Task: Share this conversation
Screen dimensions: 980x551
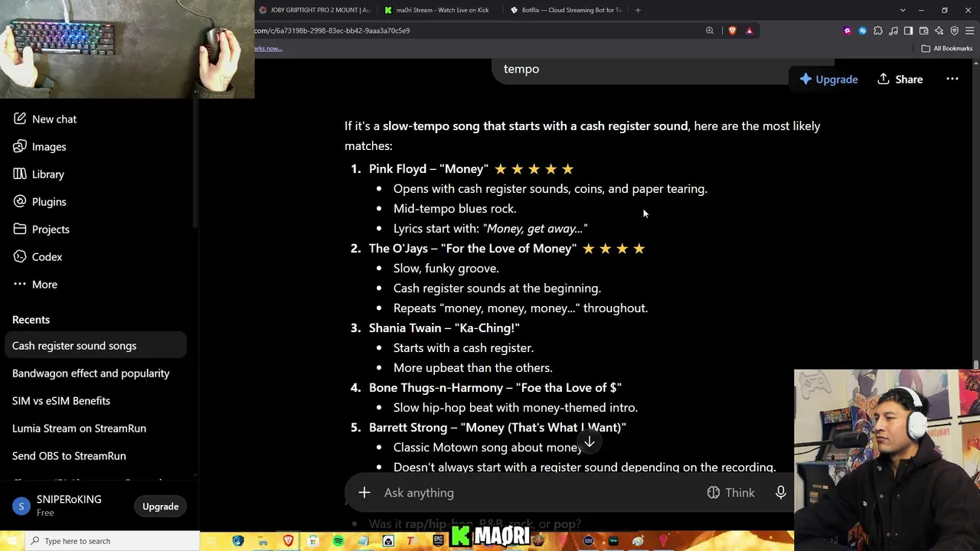Action: coord(900,80)
